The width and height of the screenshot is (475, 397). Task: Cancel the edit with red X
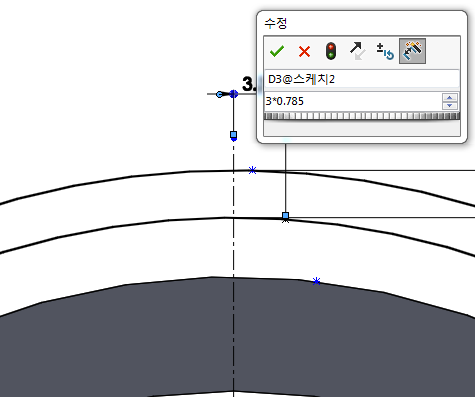304,52
